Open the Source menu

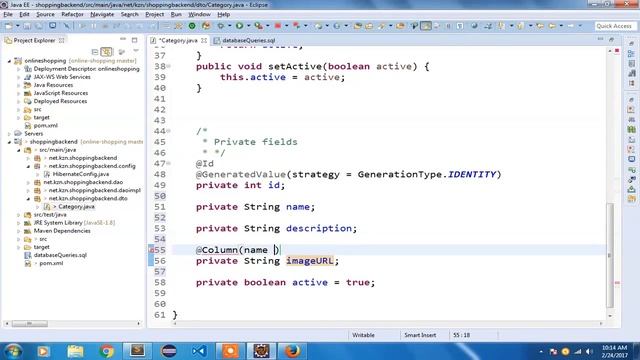click(x=45, y=14)
